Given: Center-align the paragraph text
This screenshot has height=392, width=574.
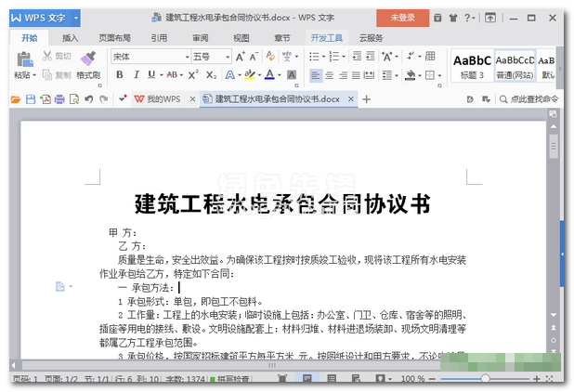Looking at the screenshot, I should coord(331,74).
